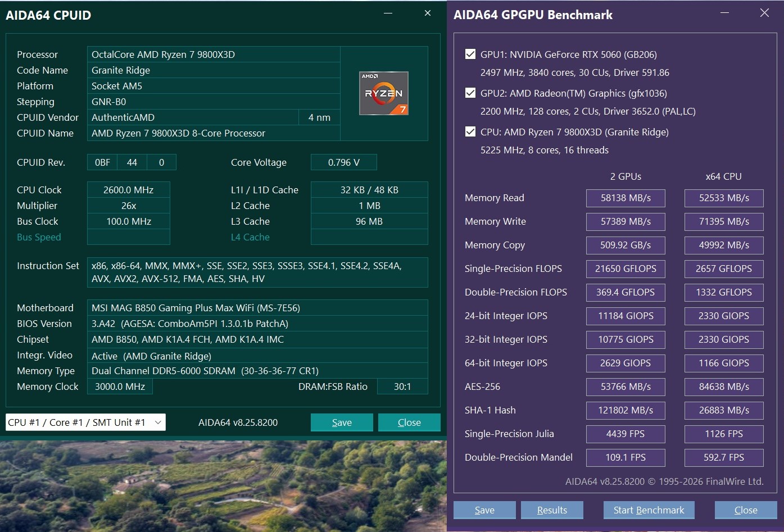The width and height of the screenshot is (784, 532).
Task: Close the AIDA64 CPUID window via X
Action: coord(428,13)
